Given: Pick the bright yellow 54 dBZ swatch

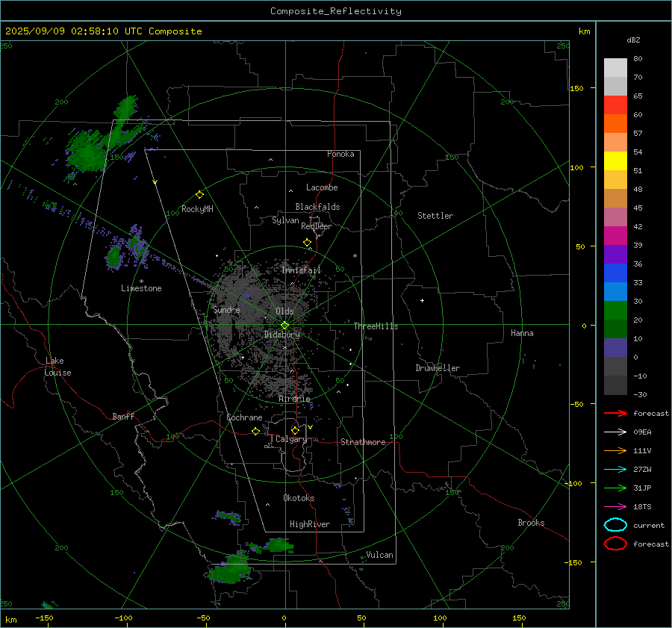Looking at the screenshot, I should (615, 161).
